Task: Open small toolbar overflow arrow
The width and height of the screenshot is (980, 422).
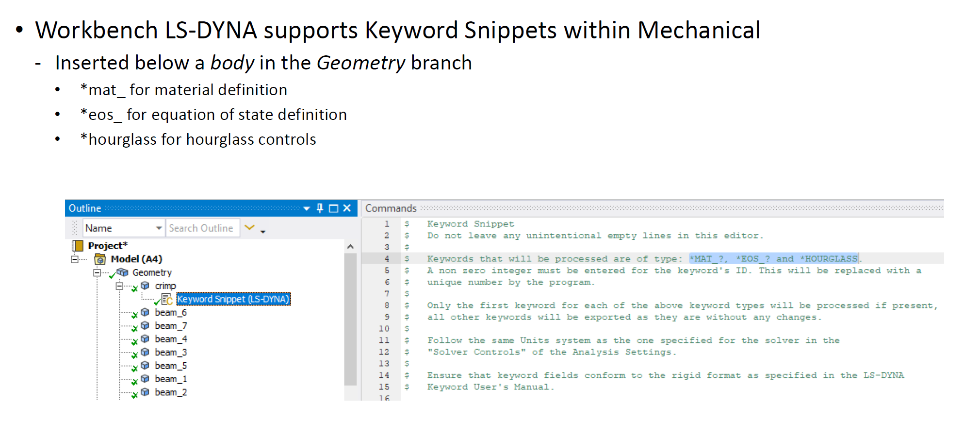Action: tap(263, 232)
